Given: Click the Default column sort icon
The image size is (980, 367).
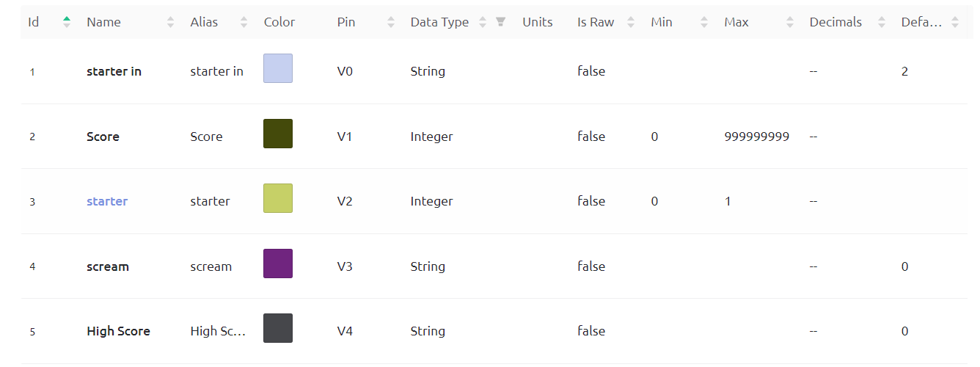Looking at the screenshot, I should pos(955,22).
